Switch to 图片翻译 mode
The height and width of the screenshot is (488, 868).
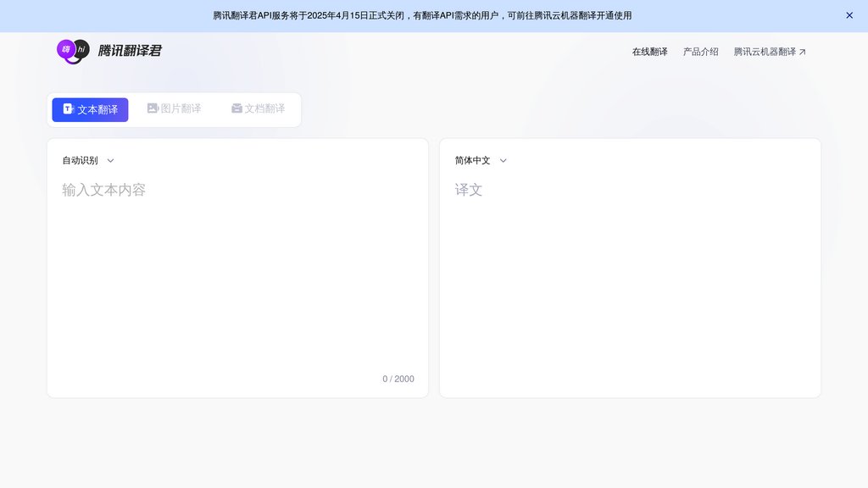pyautogui.click(x=174, y=108)
